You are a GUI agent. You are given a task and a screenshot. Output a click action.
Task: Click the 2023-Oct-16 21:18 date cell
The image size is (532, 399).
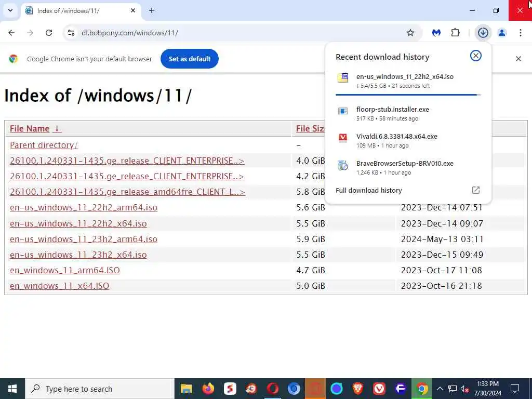click(x=441, y=286)
